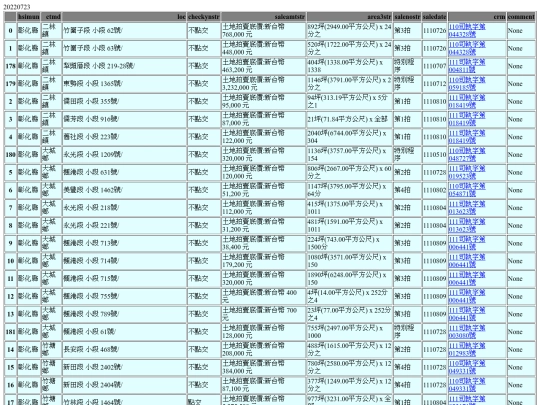540x405 pixels.
Task: Select the price cell containing 768,000 元
Action: [263, 30]
